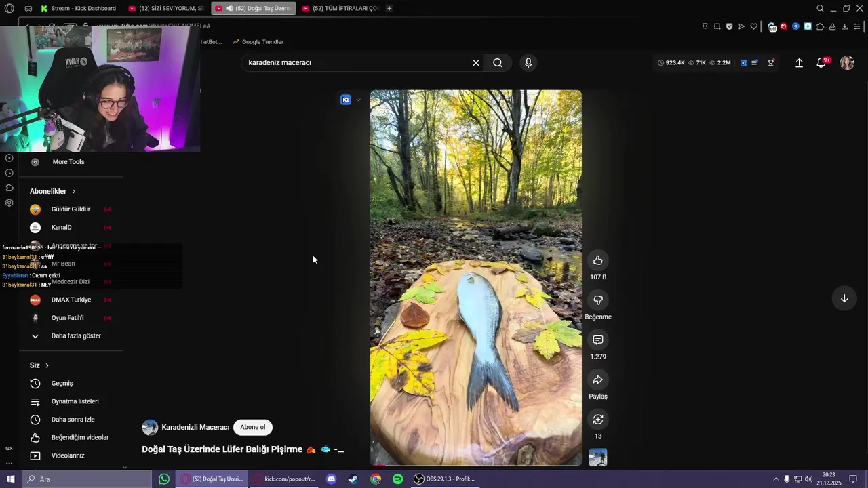Open the remix icon showing 13
The image size is (868, 488).
click(x=598, y=420)
